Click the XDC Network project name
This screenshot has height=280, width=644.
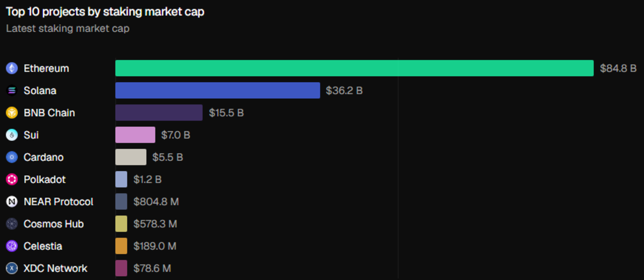coord(55,268)
